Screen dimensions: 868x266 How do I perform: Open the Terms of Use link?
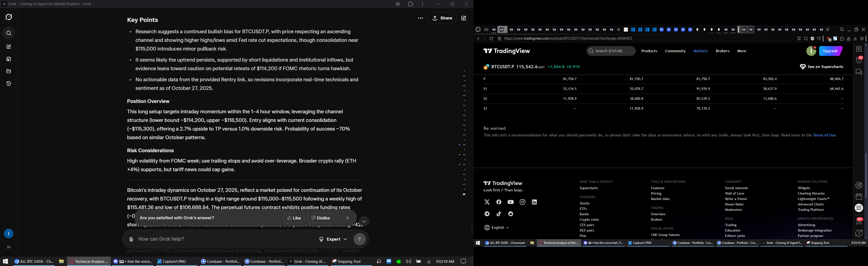coord(824,135)
